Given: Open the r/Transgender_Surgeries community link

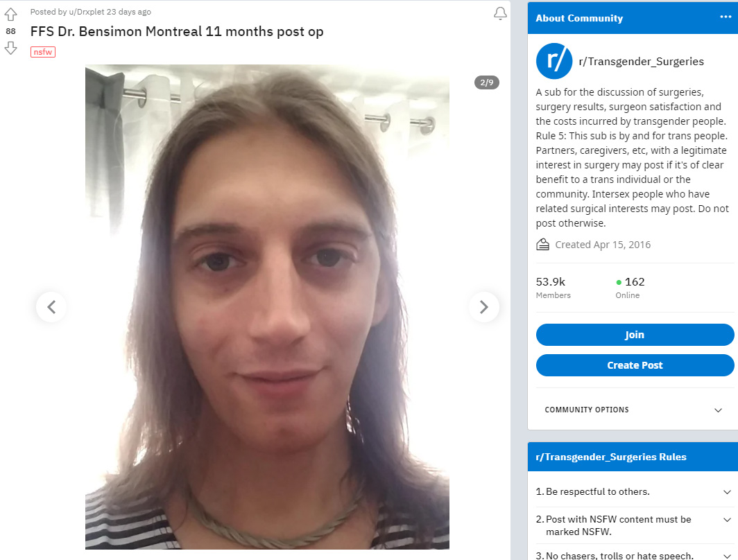Looking at the screenshot, I should [641, 62].
